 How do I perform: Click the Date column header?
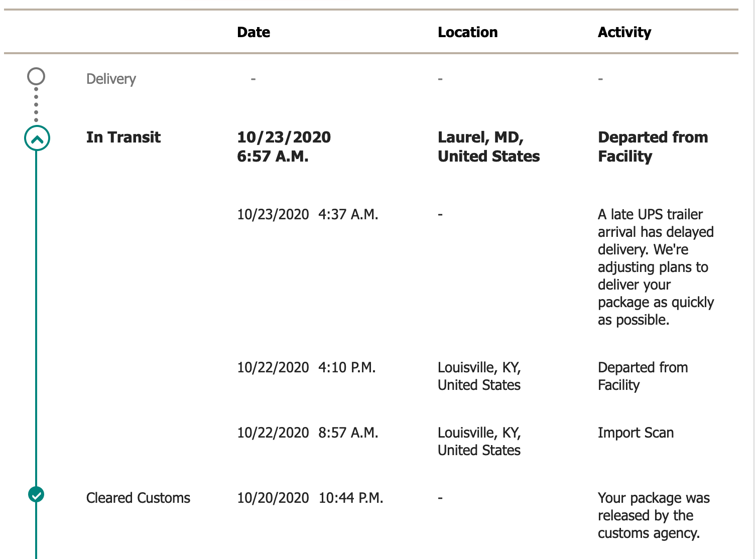(254, 32)
